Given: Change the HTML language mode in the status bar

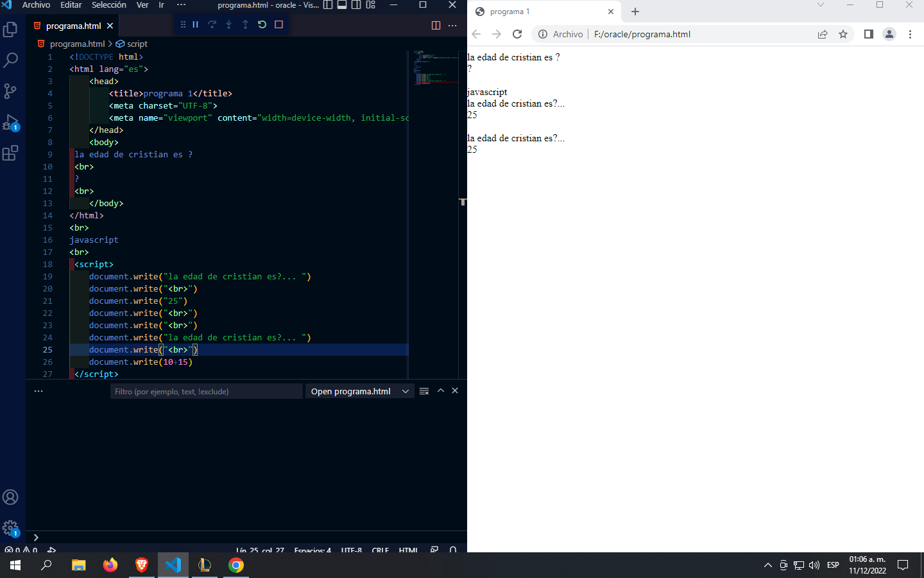Looking at the screenshot, I should coord(408,550).
